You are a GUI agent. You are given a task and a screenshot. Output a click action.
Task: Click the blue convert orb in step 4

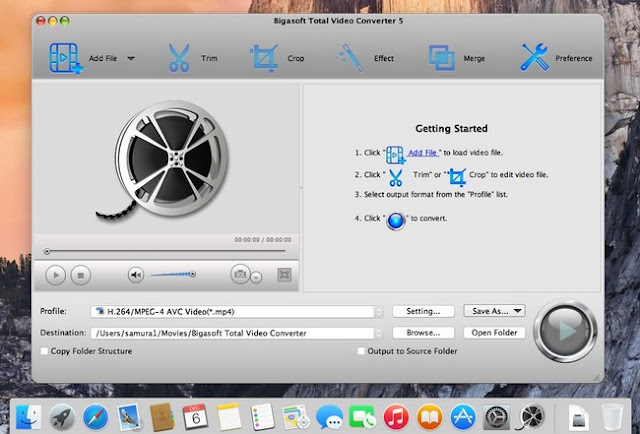[x=396, y=221]
